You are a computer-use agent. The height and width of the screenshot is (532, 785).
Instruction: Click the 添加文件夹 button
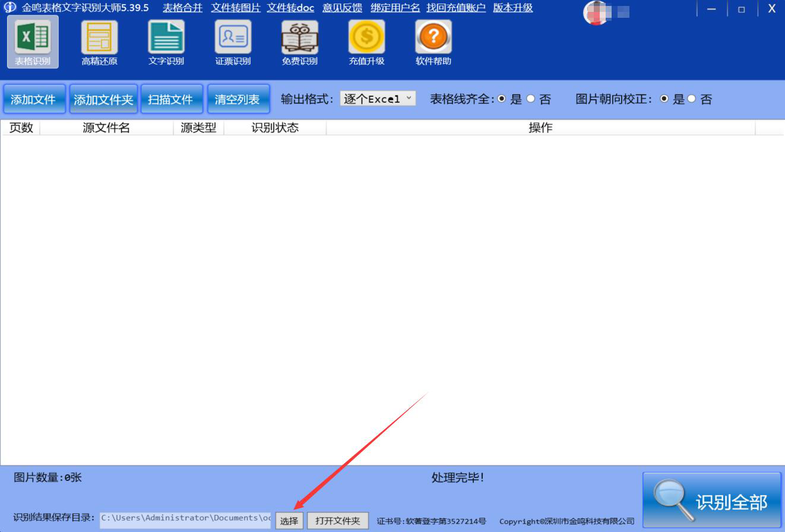tap(103, 99)
